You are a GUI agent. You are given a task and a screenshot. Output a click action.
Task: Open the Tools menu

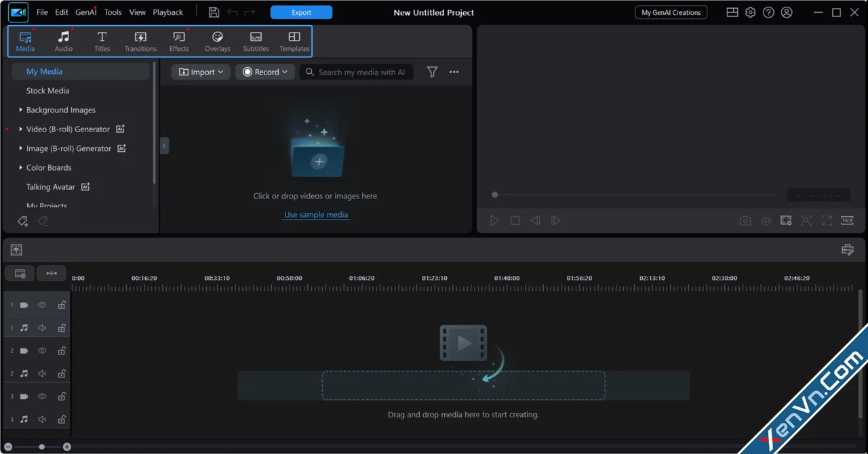[x=113, y=12]
